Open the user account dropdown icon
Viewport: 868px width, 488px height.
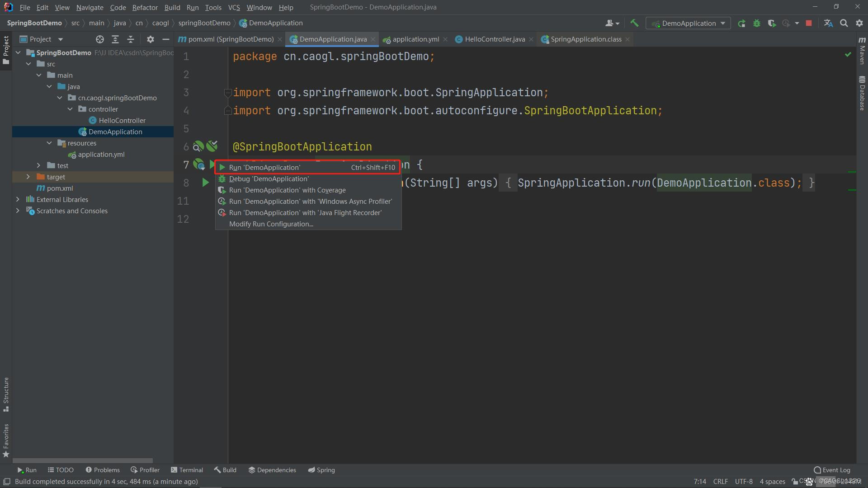612,23
